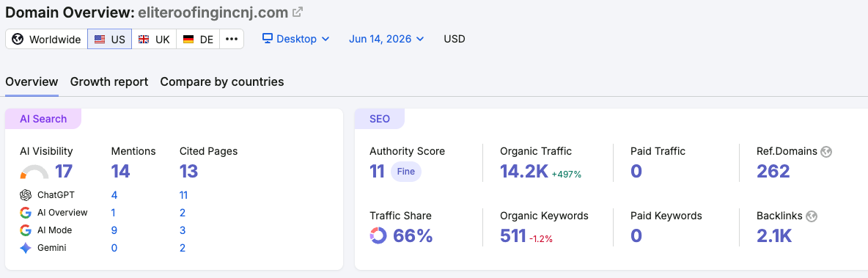This screenshot has width=868, height=278.
Task: Open total Mentions value 14
Action: pyautogui.click(x=121, y=171)
